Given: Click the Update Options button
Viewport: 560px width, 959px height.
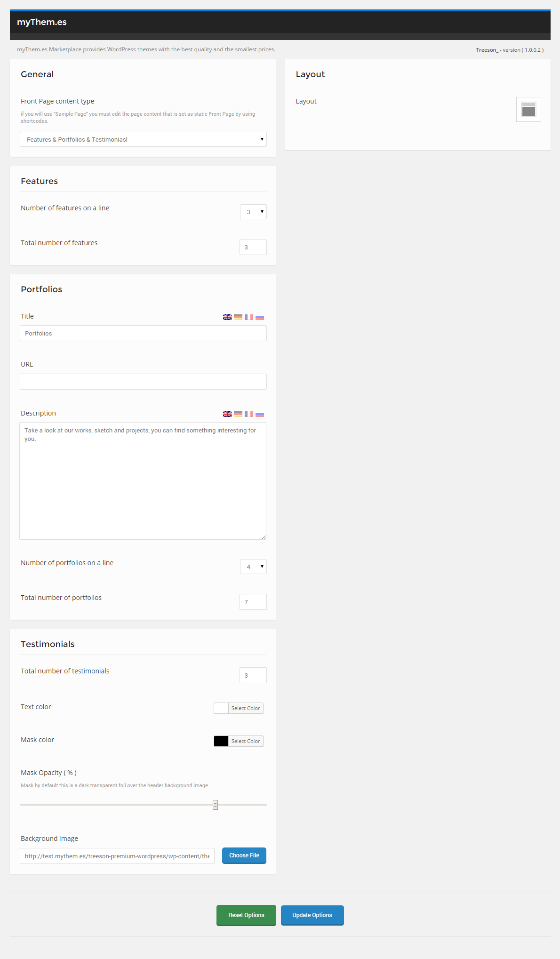Looking at the screenshot, I should coord(312,915).
